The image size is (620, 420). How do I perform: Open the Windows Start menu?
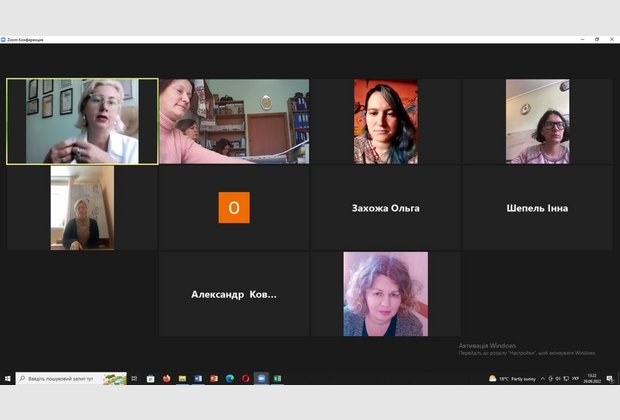tap(7, 379)
